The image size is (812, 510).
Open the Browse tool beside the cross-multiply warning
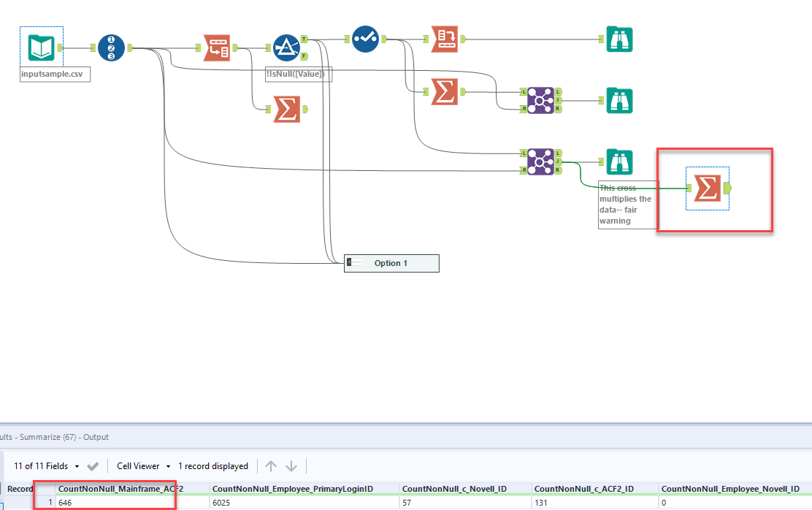click(x=619, y=161)
